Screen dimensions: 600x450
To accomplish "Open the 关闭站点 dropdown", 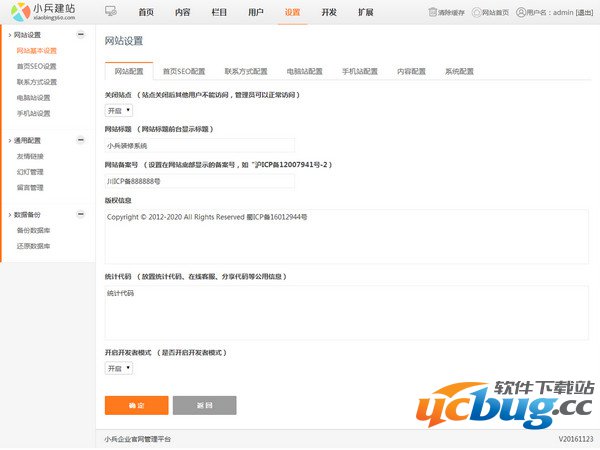I will 117,111.
